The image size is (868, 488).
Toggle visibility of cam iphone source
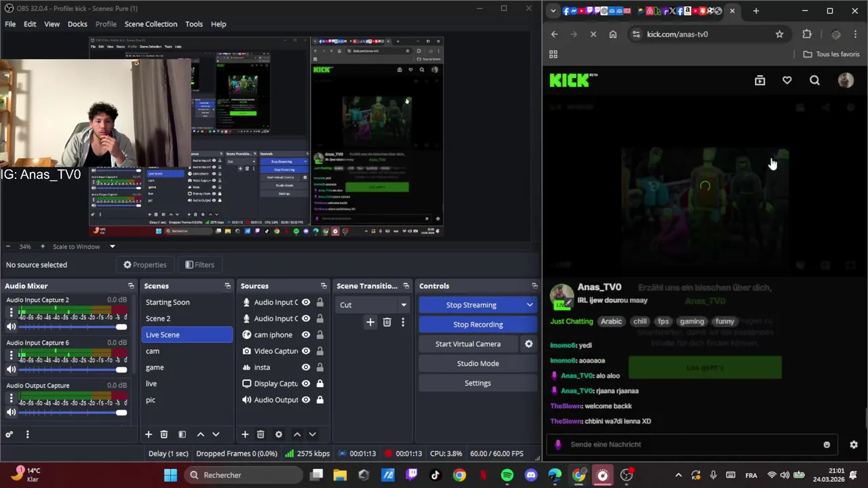click(306, 335)
